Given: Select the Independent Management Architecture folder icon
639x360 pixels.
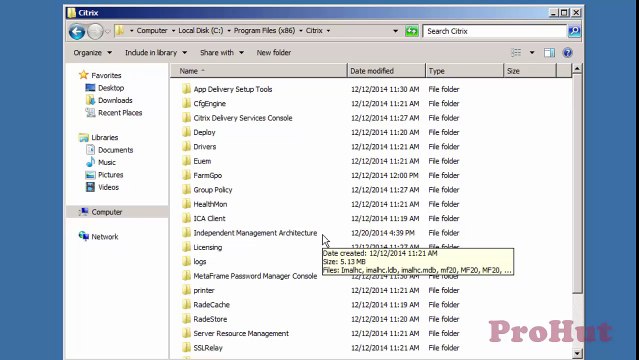Looking at the screenshot, I should [186, 233].
